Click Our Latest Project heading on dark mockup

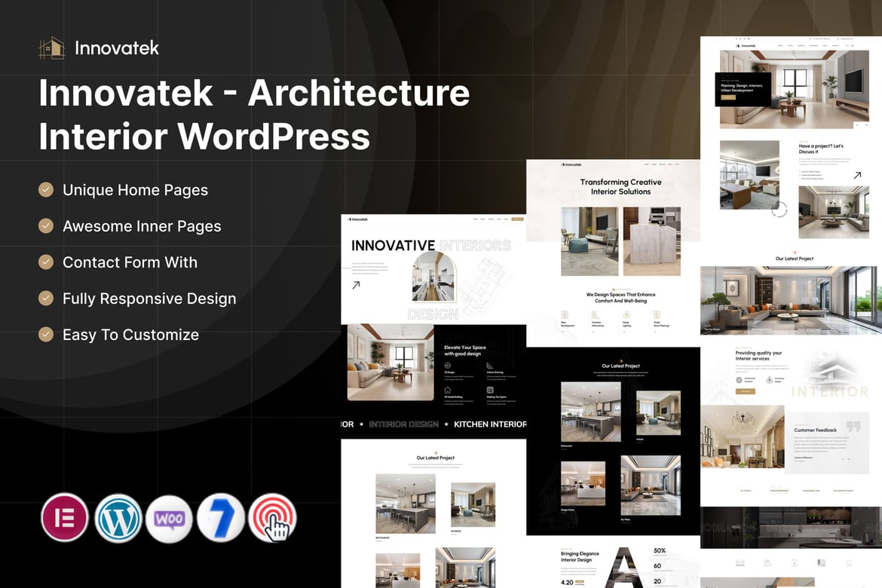[x=620, y=366]
